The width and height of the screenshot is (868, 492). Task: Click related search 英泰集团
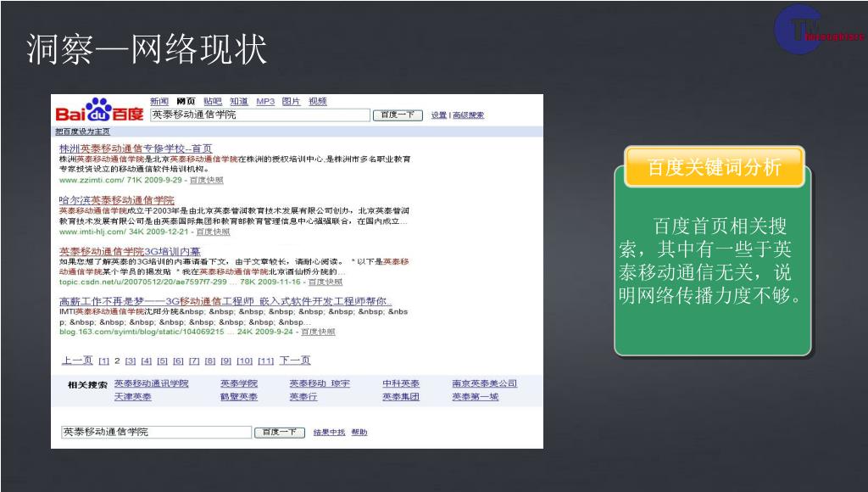pos(401,397)
